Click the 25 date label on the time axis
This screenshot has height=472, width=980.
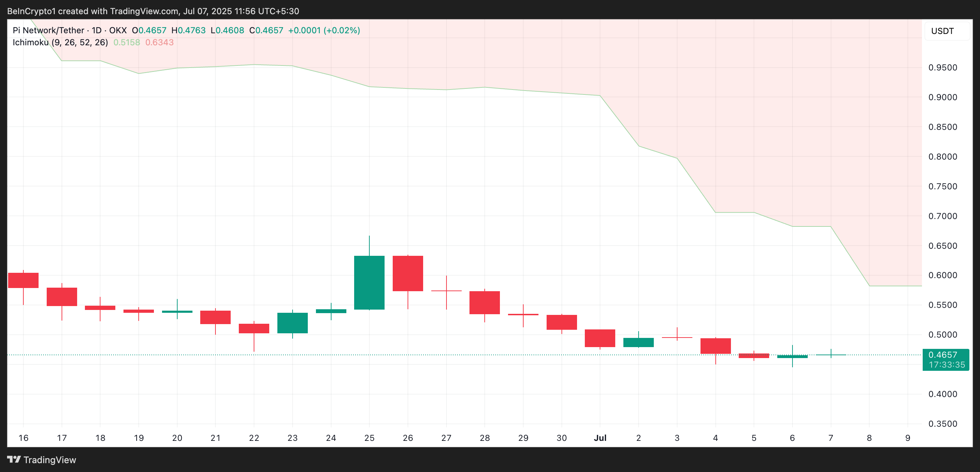tap(369, 438)
